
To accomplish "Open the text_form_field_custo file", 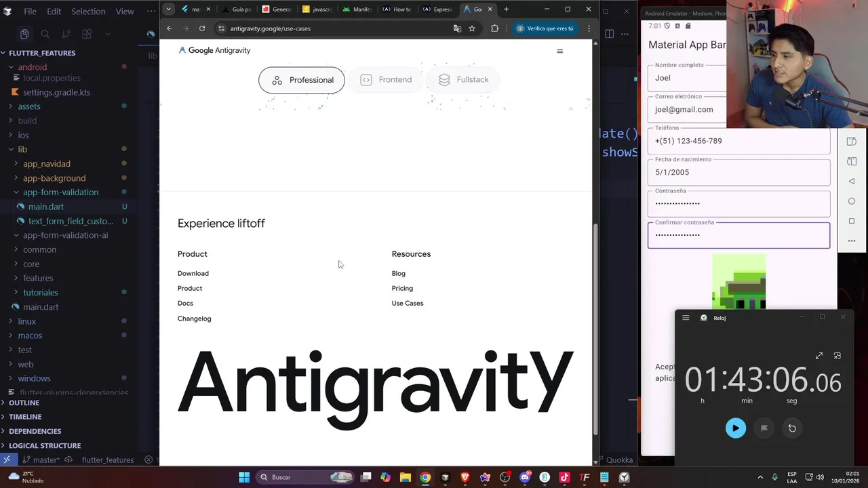I will pos(71,221).
